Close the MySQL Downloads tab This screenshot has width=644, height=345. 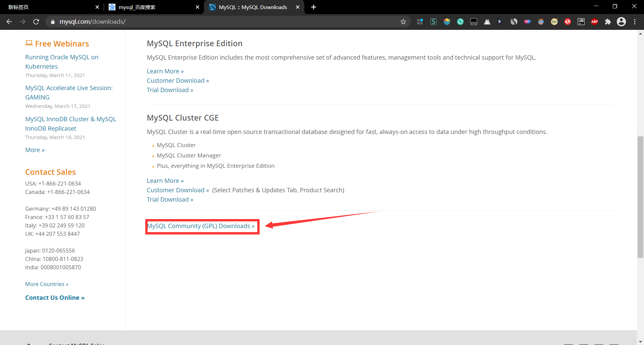(x=298, y=7)
